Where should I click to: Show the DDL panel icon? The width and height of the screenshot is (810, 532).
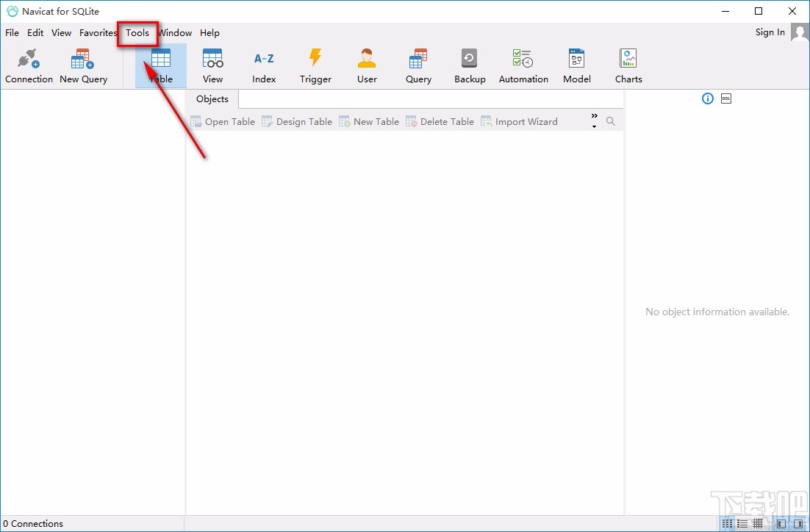(x=726, y=98)
